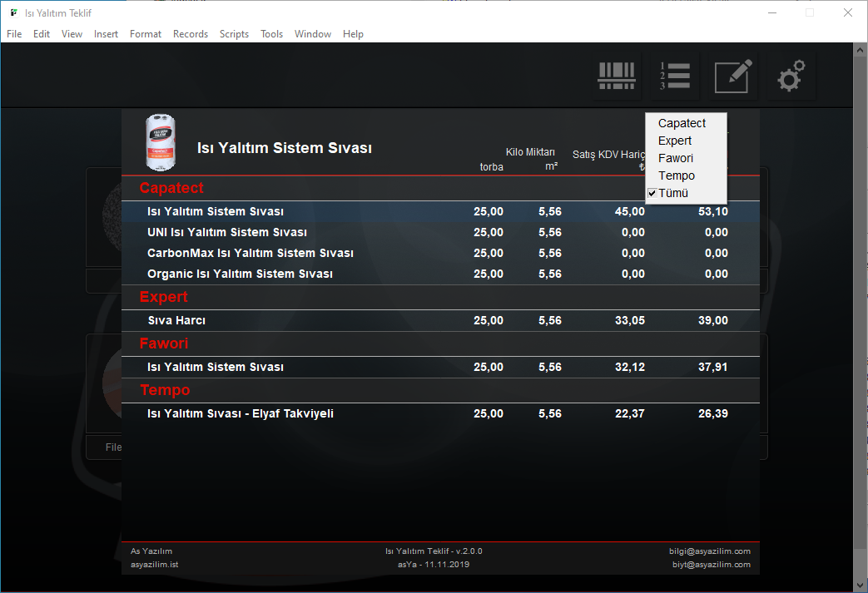
Task: Click the price value 26,39
Action: [x=713, y=413]
